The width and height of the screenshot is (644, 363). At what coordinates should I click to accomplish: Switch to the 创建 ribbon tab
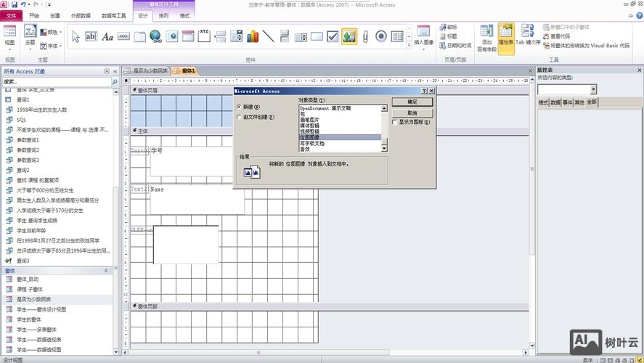pos(55,15)
